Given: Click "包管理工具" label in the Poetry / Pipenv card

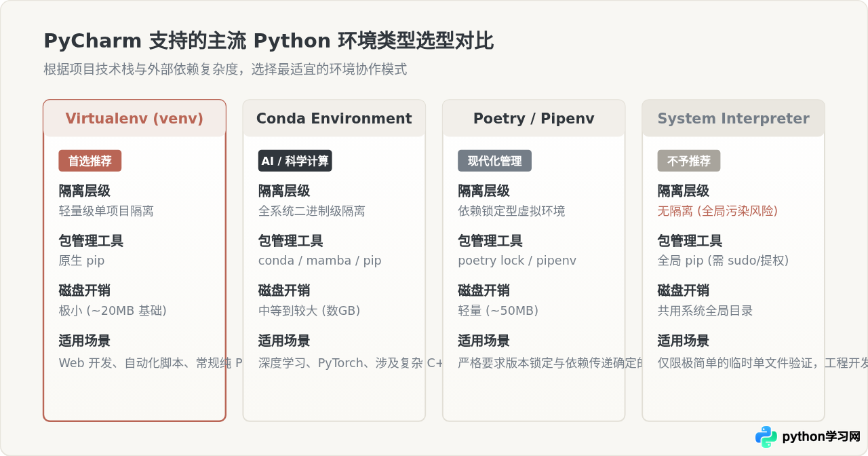Looking at the screenshot, I should [x=491, y=241].
